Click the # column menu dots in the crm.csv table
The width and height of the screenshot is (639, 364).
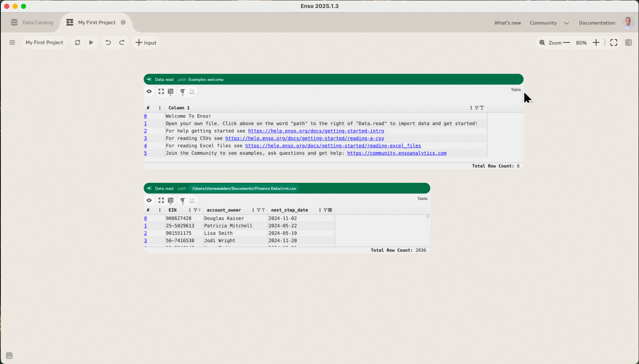pyautogui.click(x=160, y=210)
